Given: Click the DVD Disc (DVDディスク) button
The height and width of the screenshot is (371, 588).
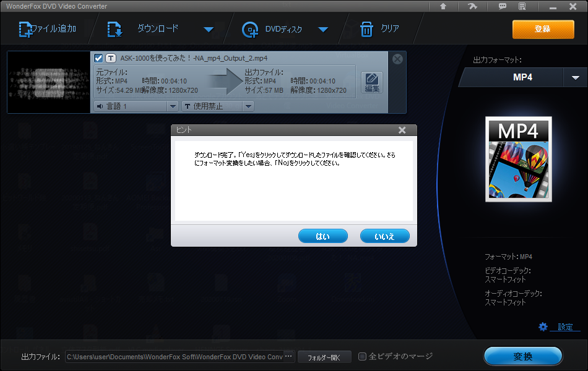Looking at the screenshot, I should pos(272,29).
